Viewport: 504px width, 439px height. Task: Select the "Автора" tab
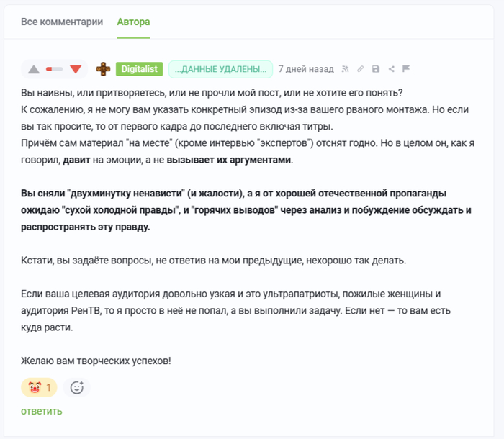pyautogui.click(x=133, y=22)
